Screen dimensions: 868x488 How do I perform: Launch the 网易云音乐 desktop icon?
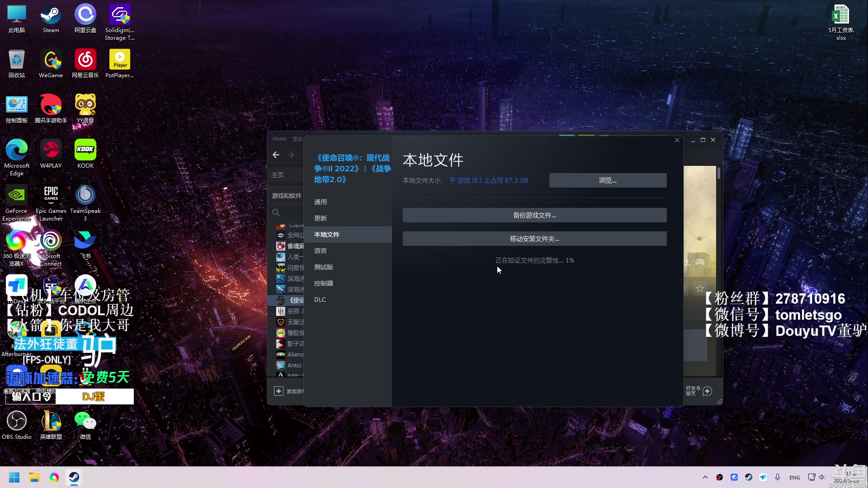(85, 64)
